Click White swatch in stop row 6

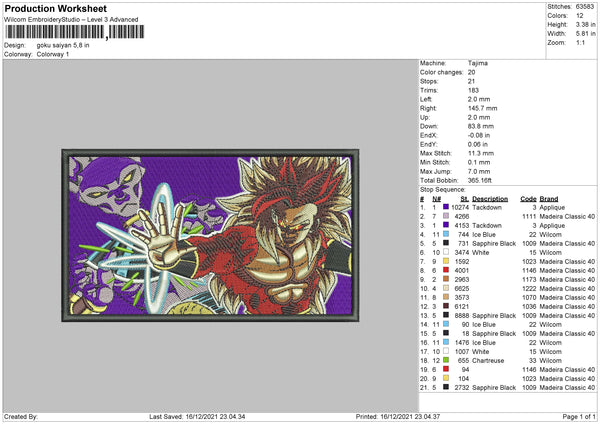(446, 252)
